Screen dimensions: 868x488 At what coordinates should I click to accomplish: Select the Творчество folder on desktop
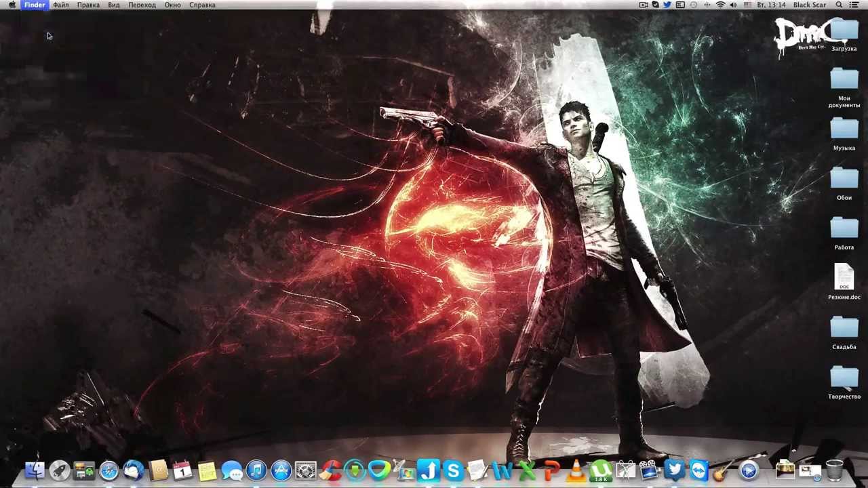844,383
